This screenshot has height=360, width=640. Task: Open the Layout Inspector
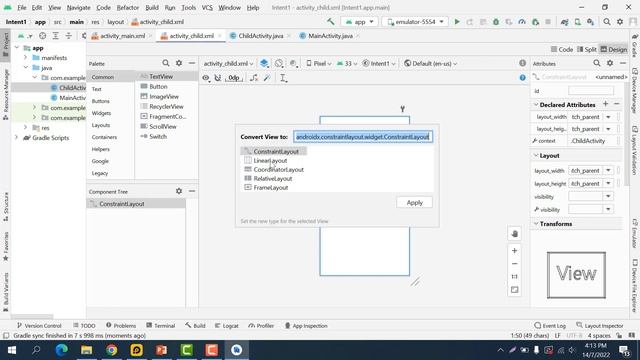(600, 326)
